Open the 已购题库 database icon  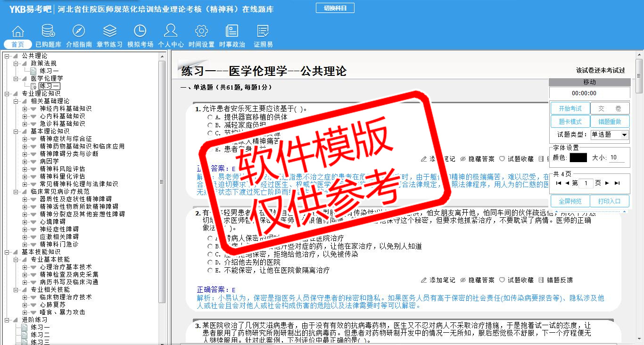tap(48, 32)
